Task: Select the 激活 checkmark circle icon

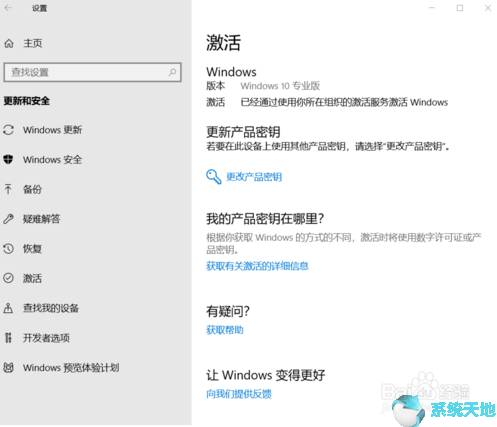Action: pos(8,278)
